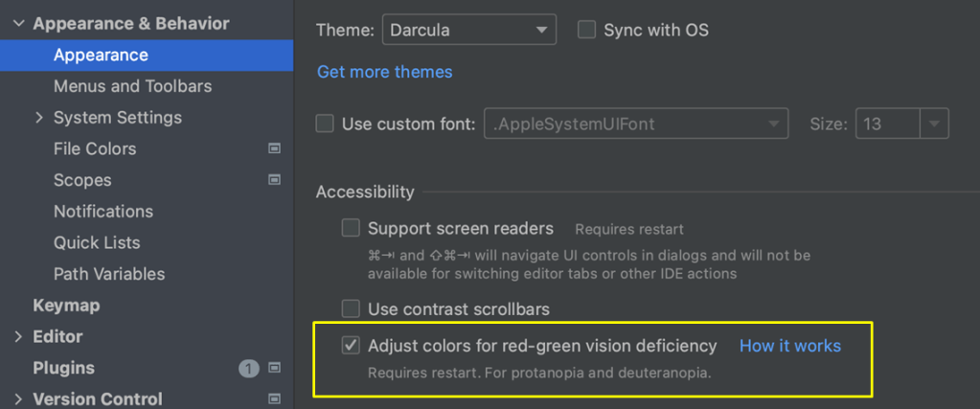The height and width of the screenshot is (409, 980).
Task: Open the .AppleSystemUIFont font dropdown
Action: click(636, 124)
